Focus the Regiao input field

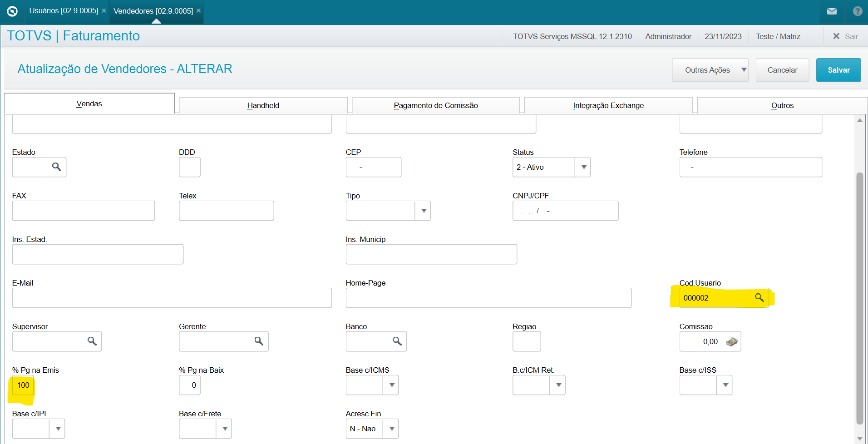click(x=527, y=341)
